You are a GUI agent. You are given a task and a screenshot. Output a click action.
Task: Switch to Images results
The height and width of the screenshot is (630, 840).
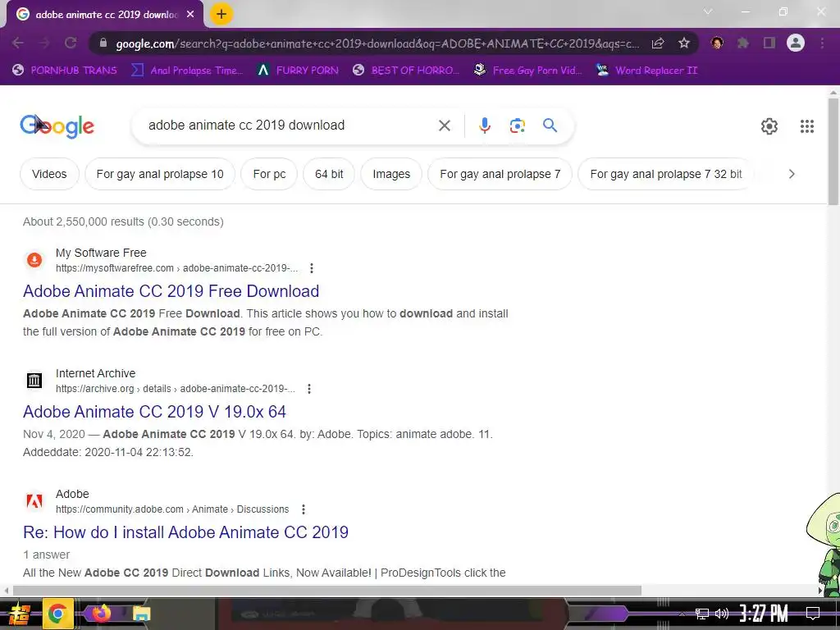pyautogui.click(x=391, y=174)
